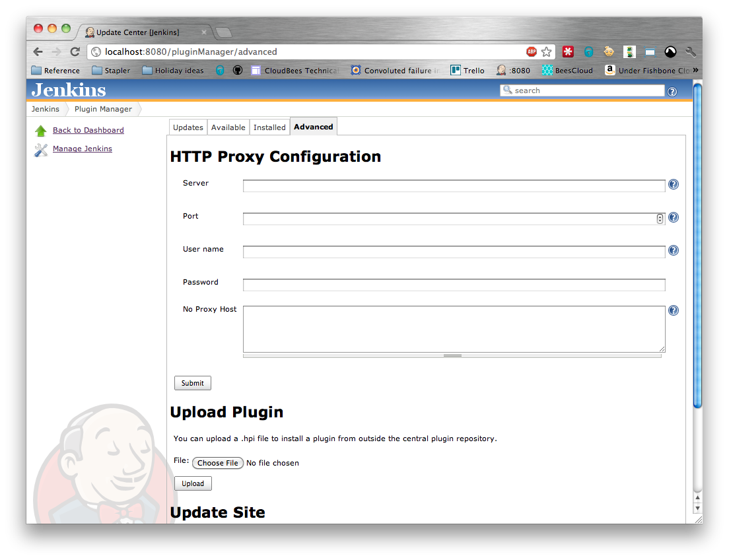Reload the page with the refresh icon
729x560 pixels.
click(x=75, y=52)
